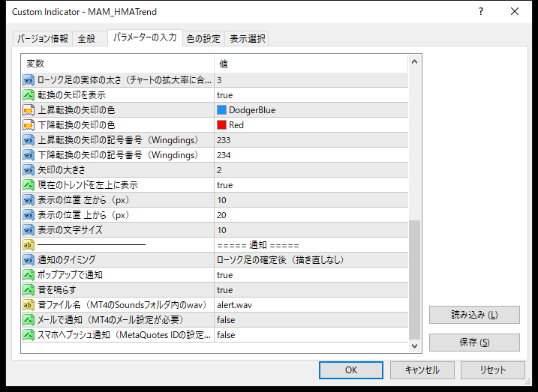
Task: Click the bool icon beside スマホへプッシュ通知
Action: pos(29,335)
